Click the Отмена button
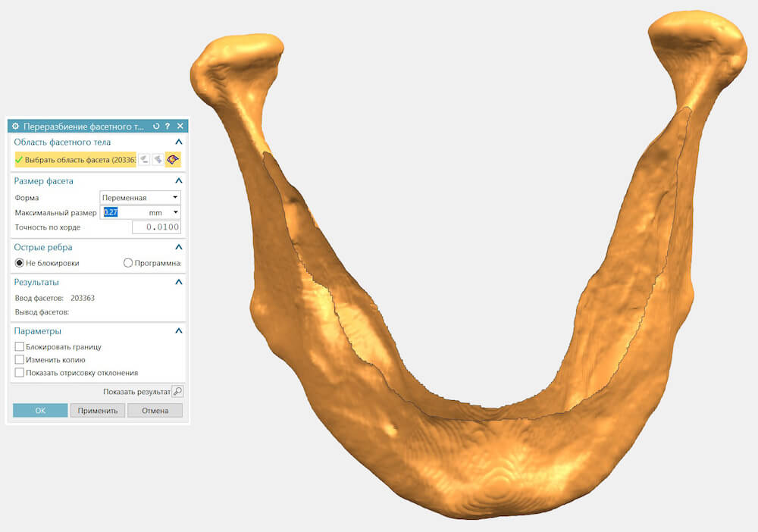 [155, 410]
